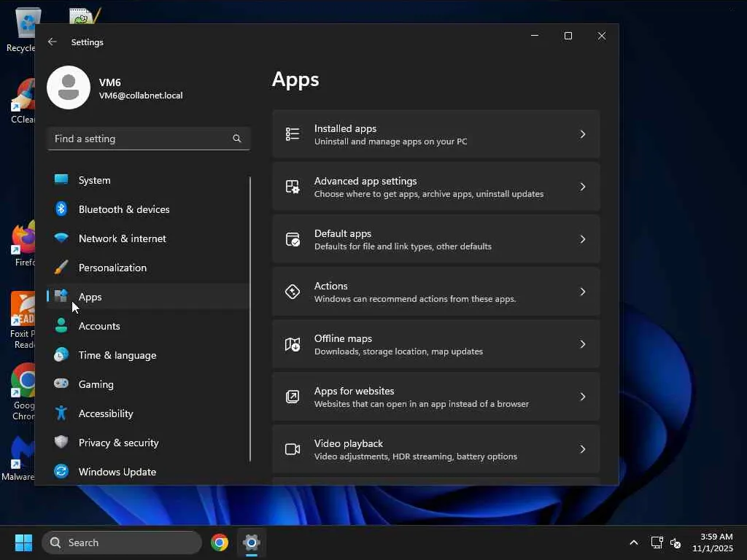Expand the Default apps arrow
This screenshot has height=560, width=747.
click(x=582, y=239)
